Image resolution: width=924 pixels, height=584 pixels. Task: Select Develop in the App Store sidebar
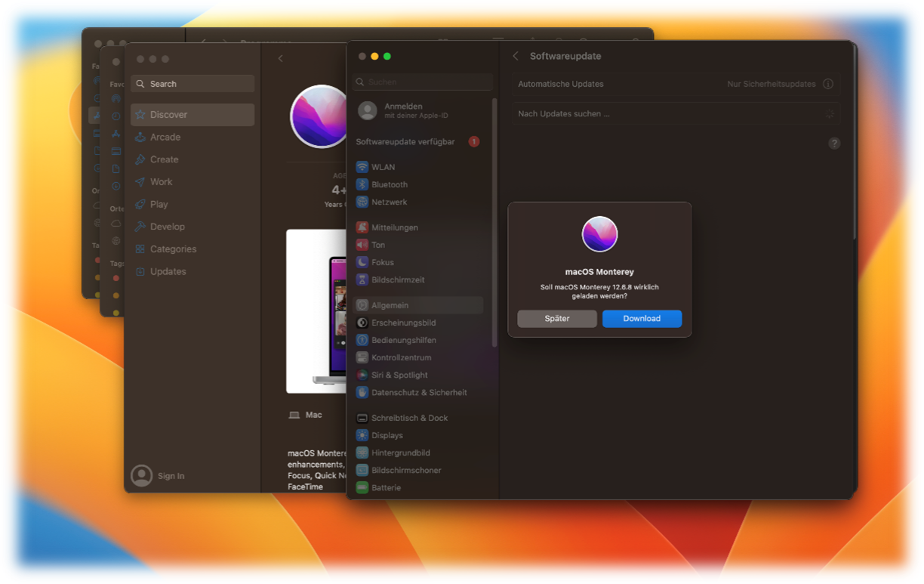point(192,227)
